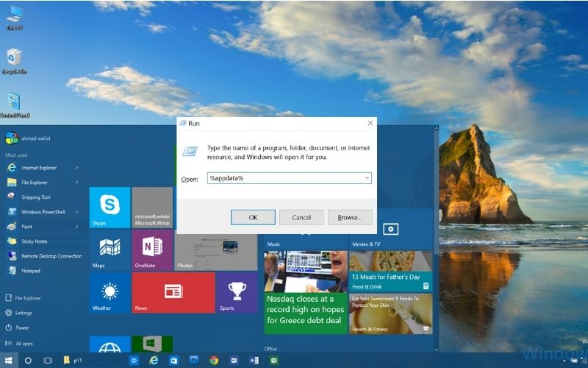The height and width of the screenshot is (368, 588).
Task: Close the Run dialog with X
Action: [x=370, y=123]
